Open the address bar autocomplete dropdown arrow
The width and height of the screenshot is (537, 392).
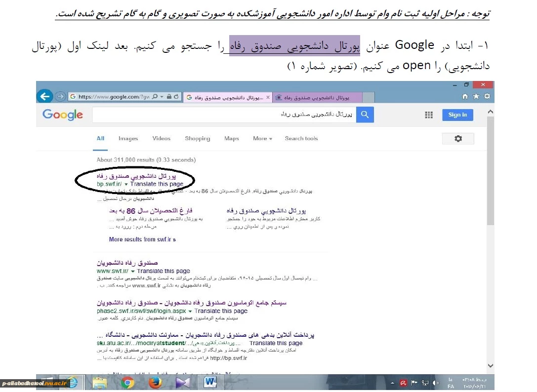(162, 97)
